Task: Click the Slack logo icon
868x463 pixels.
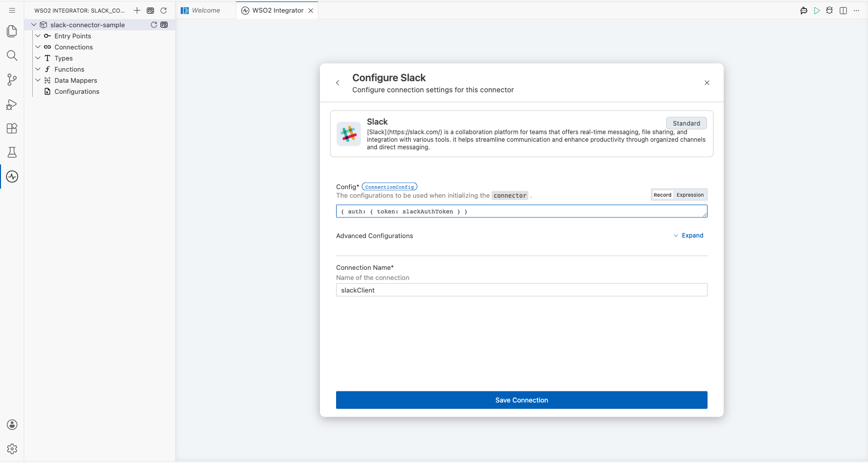Action: 349,134
